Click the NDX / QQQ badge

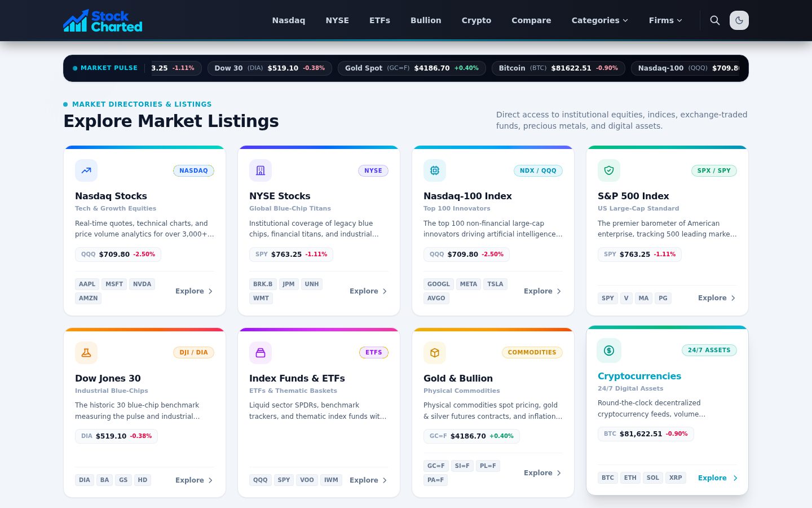[x=538, y=170]
